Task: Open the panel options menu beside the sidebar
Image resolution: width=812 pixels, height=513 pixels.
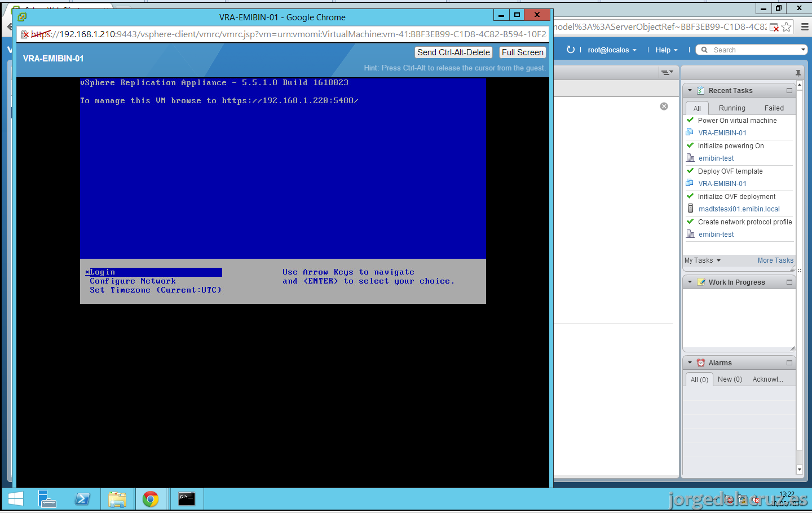Action: coord(667,72)
